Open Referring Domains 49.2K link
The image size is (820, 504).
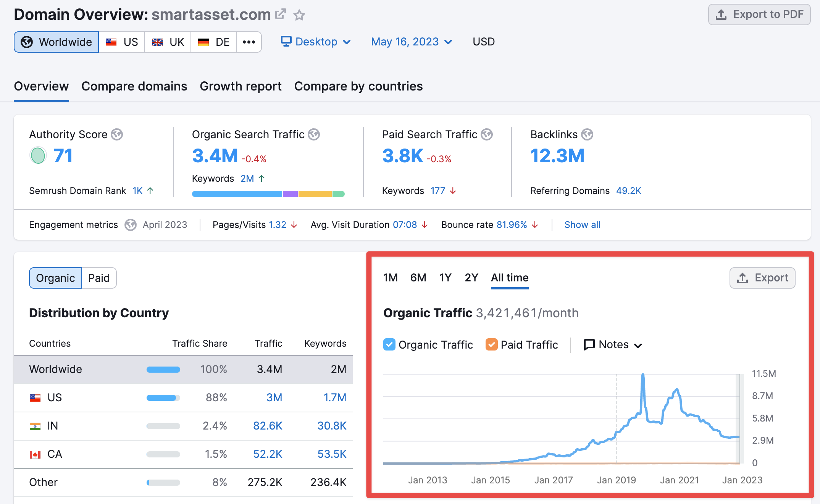point(629,191)
